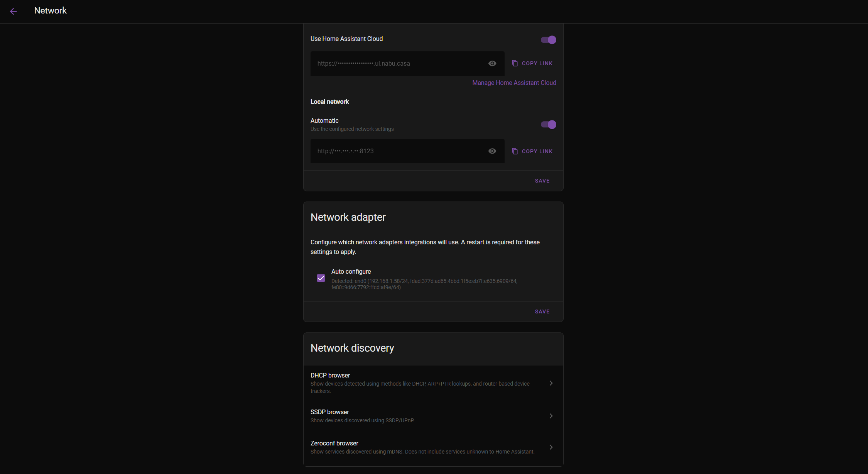Open the SSDP browser
The width and height of the screenshot is (868, 474).
tap(433, 416)
